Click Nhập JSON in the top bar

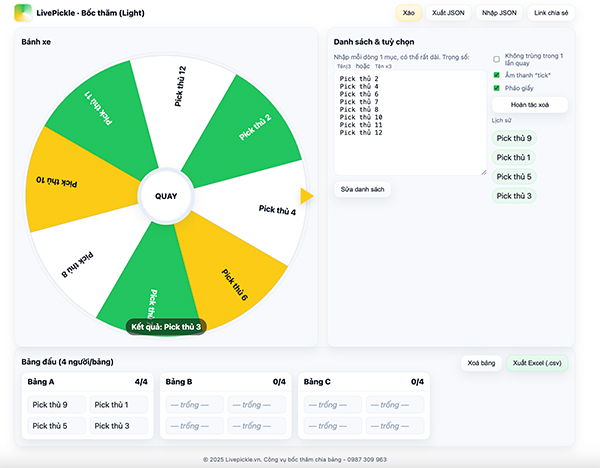point(499,13)
